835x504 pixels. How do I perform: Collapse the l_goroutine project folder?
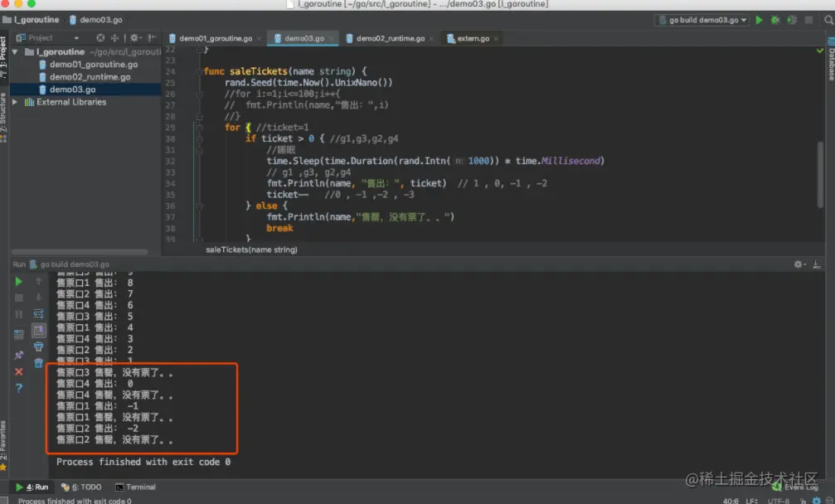pyautogui.click(x=15, y=51)
